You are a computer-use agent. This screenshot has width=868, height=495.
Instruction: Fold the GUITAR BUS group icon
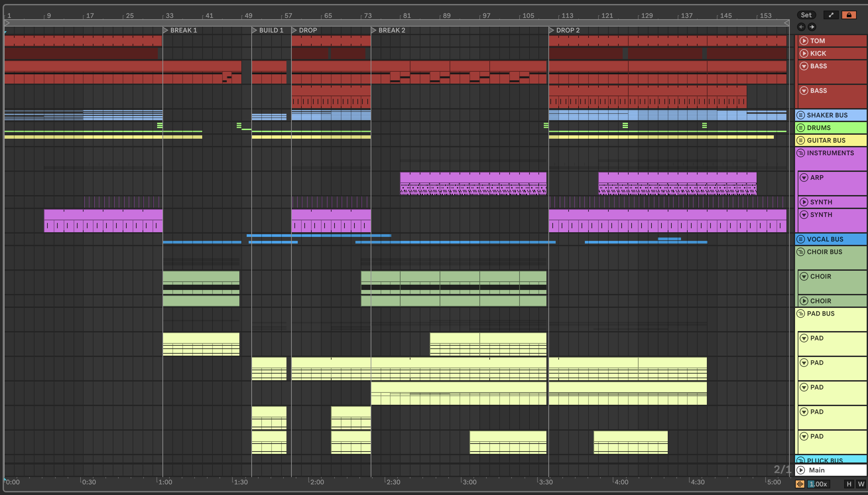pos(801,140)
